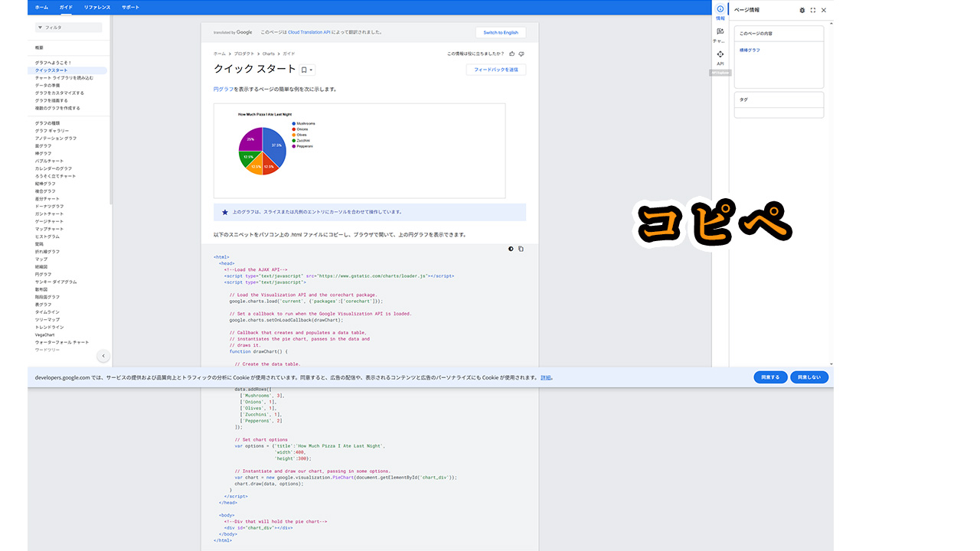Viewport: 980px width, 551px height.
Task: Copy the code sample with copy icon
Action: pyautogui.click(x=521, y=249)
